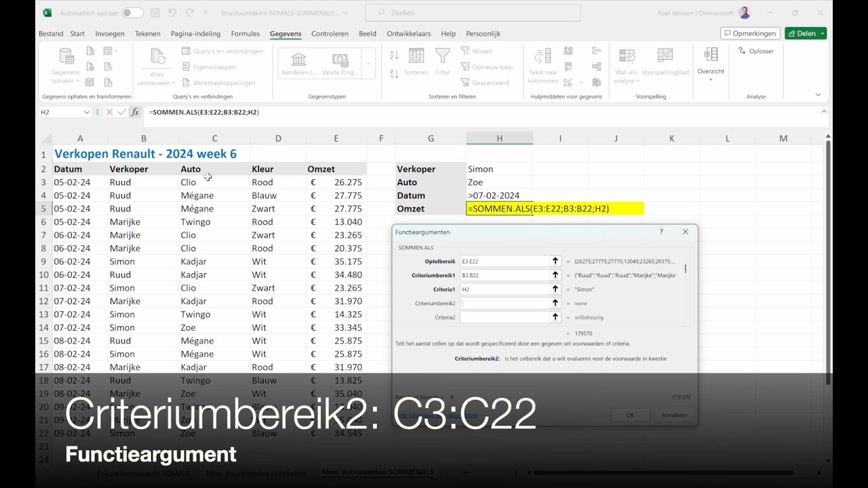Select column C header
Screen dimensions: 868x488
(x=214, y=138)
